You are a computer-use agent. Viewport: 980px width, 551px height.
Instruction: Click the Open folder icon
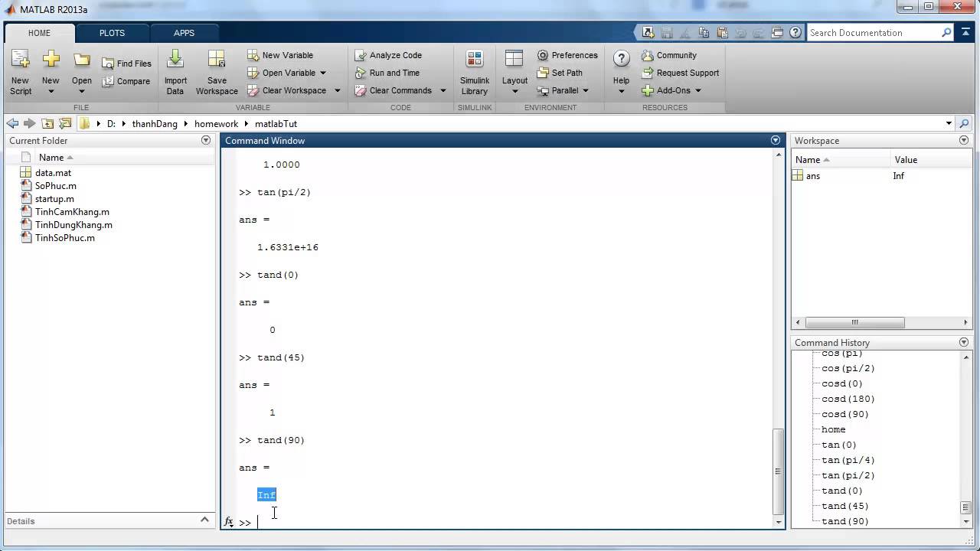82,60
